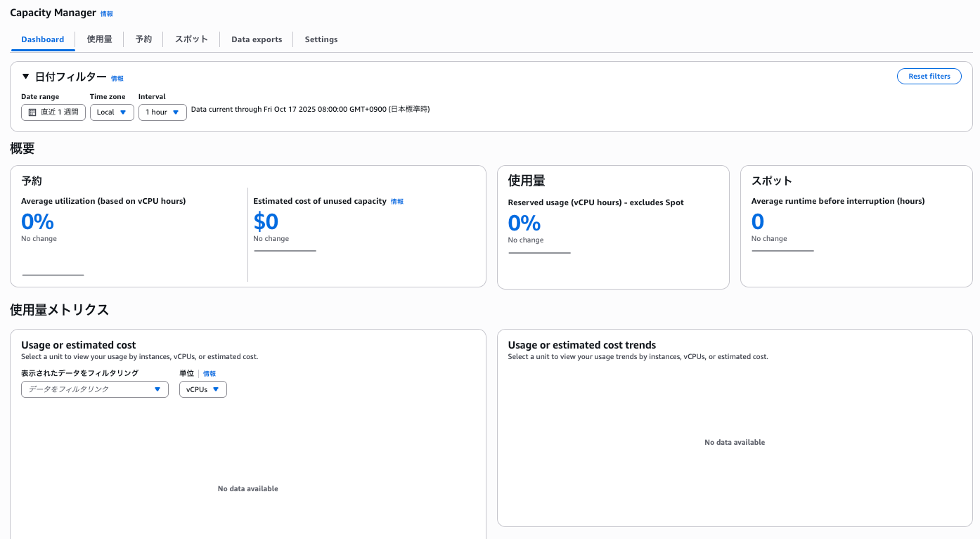Switch to the Data exports tab
980x539 pixels.
point(257,39)
